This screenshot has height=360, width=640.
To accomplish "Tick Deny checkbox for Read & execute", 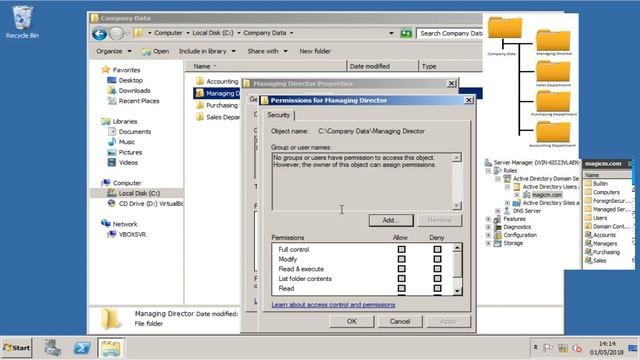I will click(x=437, y=269).
